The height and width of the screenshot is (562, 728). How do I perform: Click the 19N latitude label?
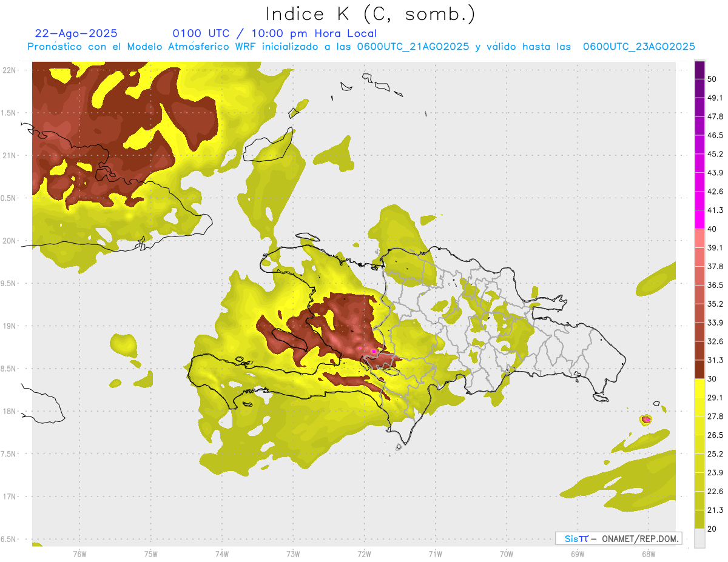pyautogui.click(x=8, y=326)
